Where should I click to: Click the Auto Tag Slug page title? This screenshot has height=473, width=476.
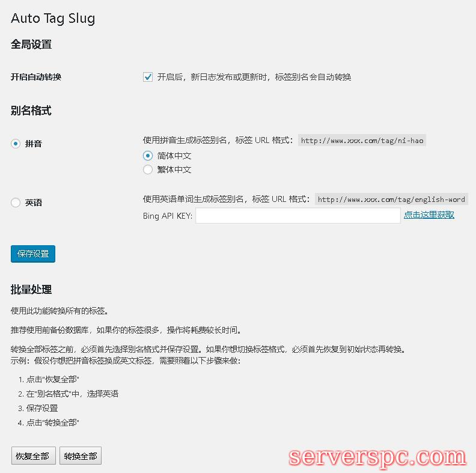[x=53, y=19]
